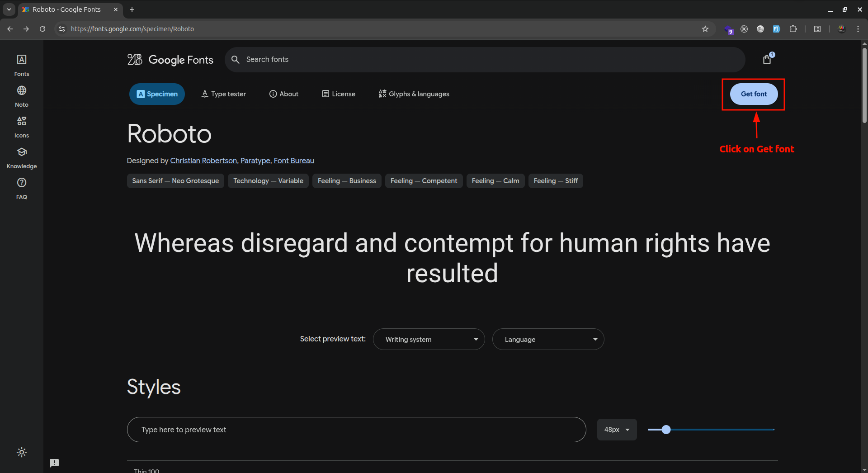Click the Get font button
Screen dimensions: 868x473
pos(753,94)
